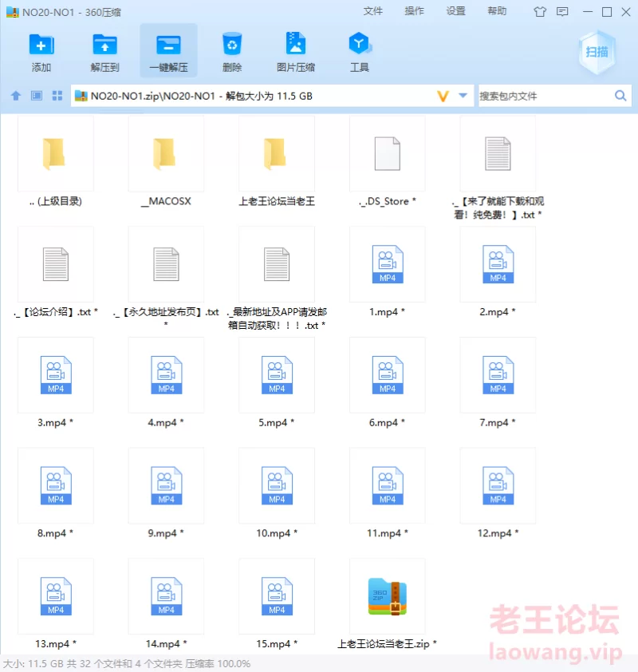The height and width of the screenshot is (672, 638).
Task: Select the 4.mp4 video file
Action: pyautogui.click(x=166, y=384)
